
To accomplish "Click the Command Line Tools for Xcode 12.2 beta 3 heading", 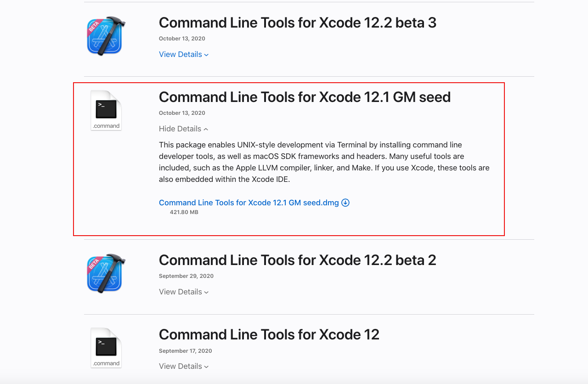I will coord(297,23).
